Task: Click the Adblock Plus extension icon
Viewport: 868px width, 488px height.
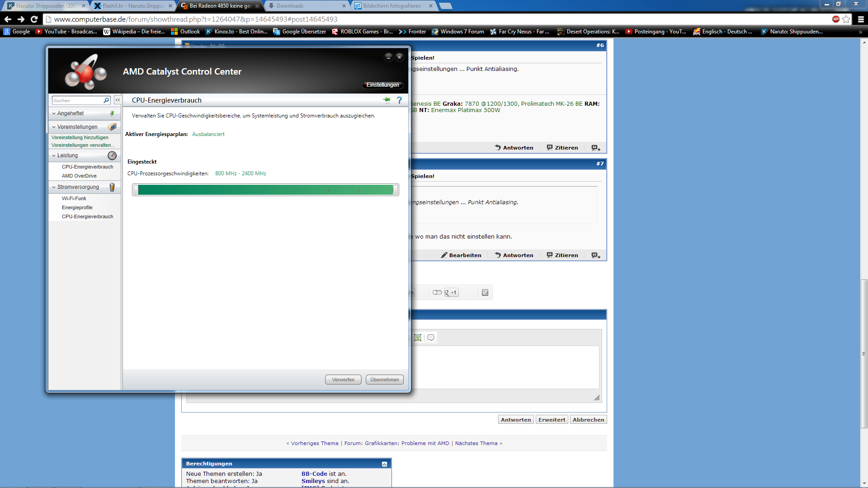Action: [835, 19]
